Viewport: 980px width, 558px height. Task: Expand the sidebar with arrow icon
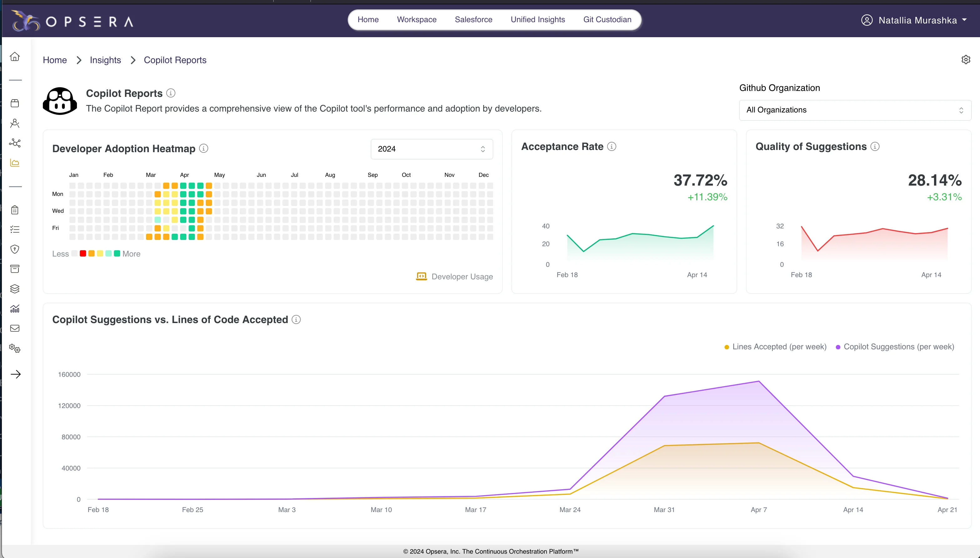[x=16, y=374]
